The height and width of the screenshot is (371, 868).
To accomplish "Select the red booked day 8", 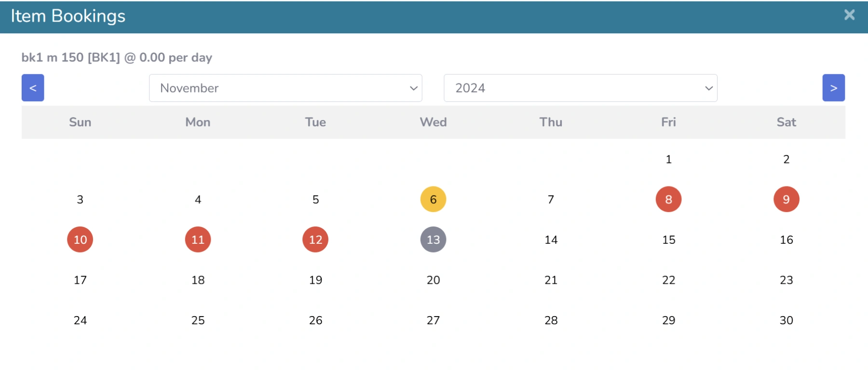I will pyautogui.click(x=668, y=199).
